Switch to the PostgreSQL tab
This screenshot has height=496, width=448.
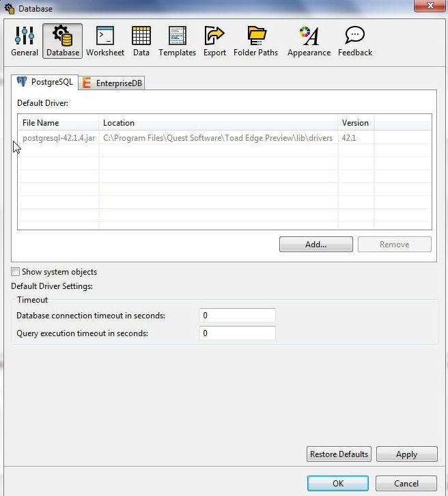point(44,82)
